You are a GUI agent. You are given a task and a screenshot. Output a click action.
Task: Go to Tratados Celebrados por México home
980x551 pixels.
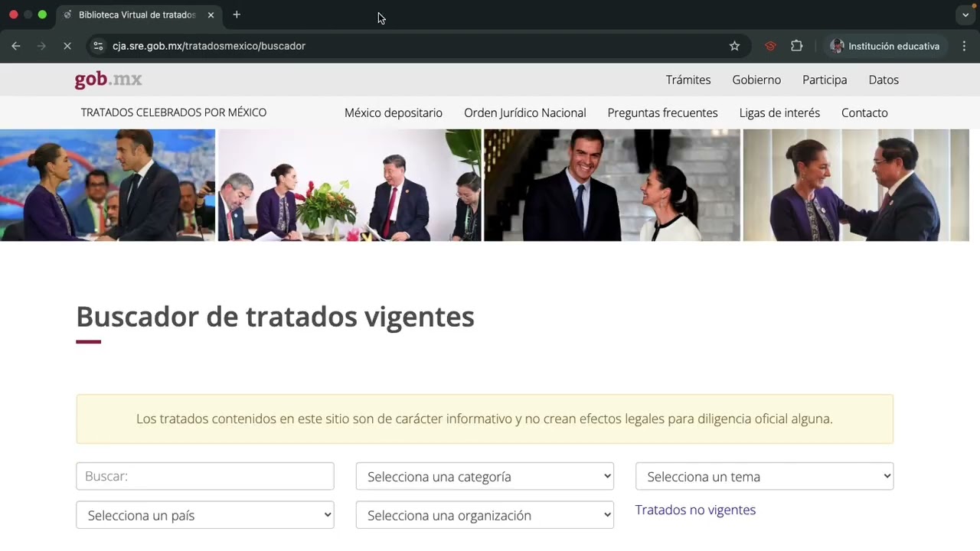(174, 112)
